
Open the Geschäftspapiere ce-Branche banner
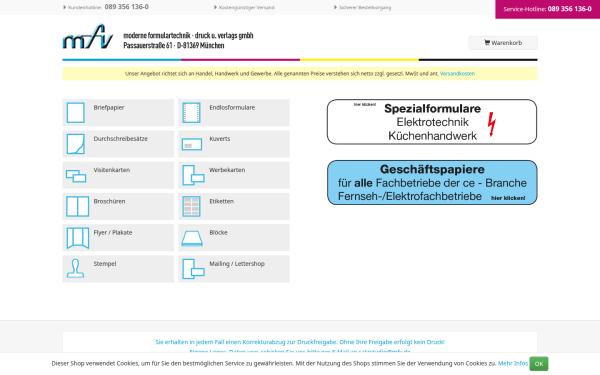pos(432,183)
